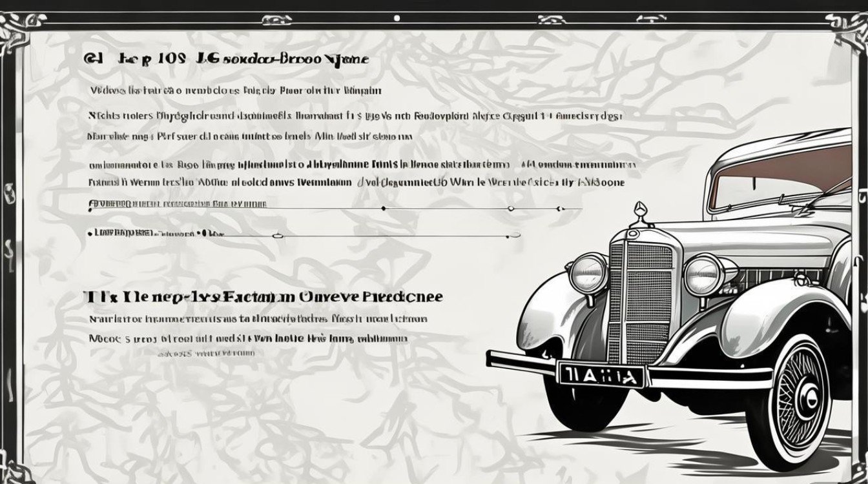Screen dimensions: 868x484
Task: Click the oval marker at the lower line's right end
Action: 514,236
